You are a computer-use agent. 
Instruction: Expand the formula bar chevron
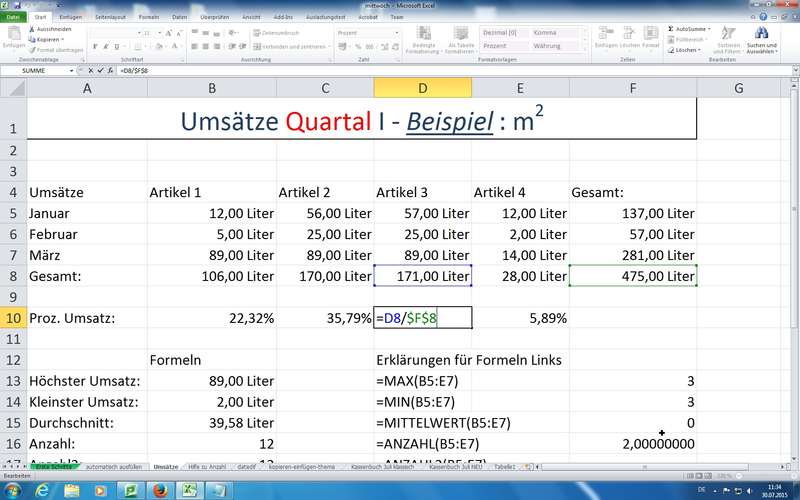pyautogui.click(x=795, y=71)
